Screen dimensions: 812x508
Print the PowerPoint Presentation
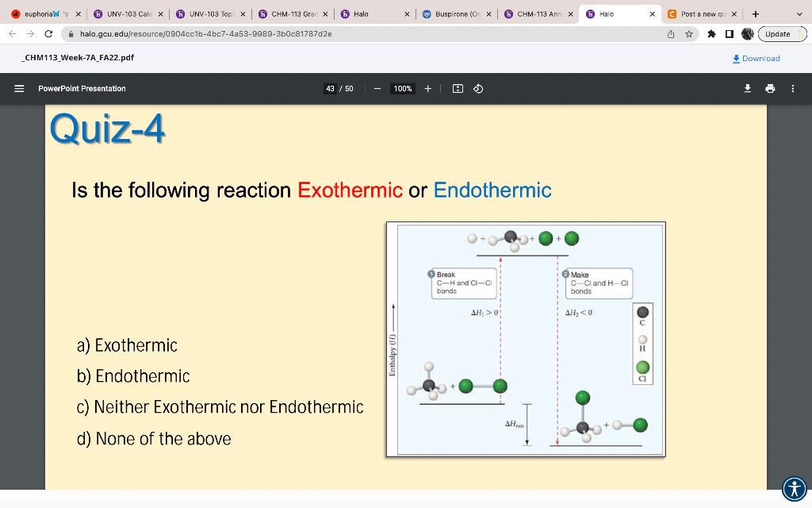click(x=768, y=88)
